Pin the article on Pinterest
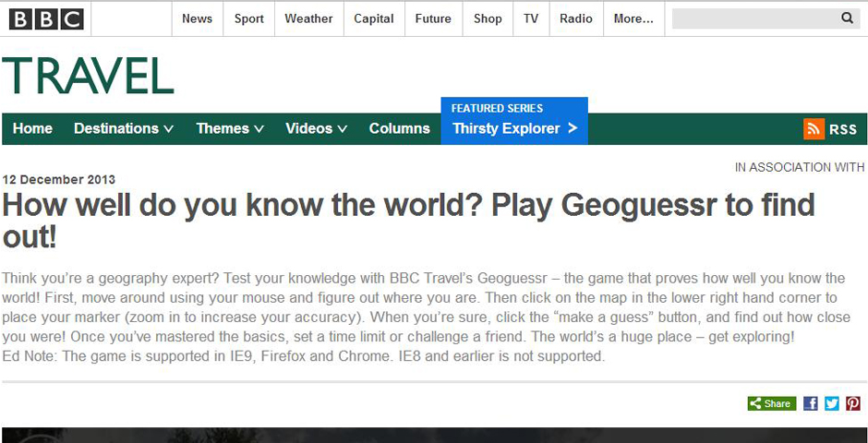 (853, 403)
